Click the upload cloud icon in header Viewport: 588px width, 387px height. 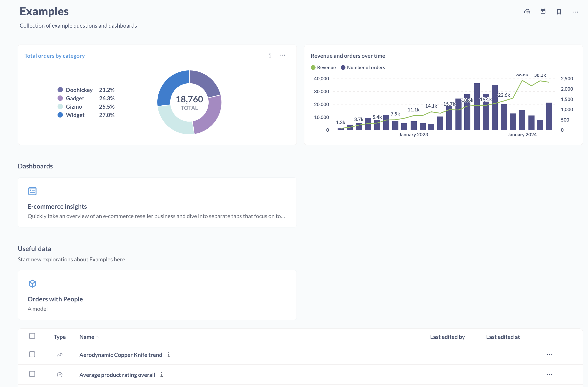527,12
